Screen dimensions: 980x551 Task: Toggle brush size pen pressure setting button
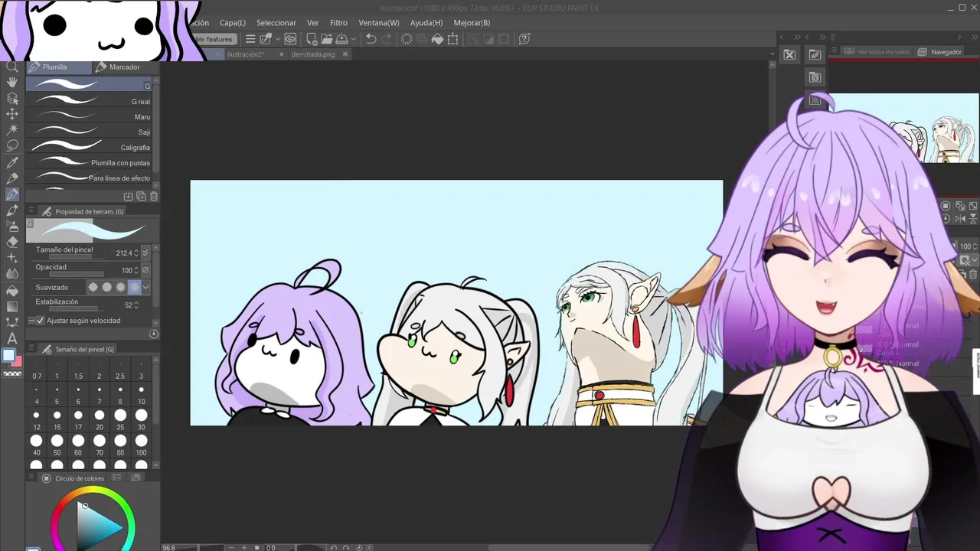pos(145,253)
